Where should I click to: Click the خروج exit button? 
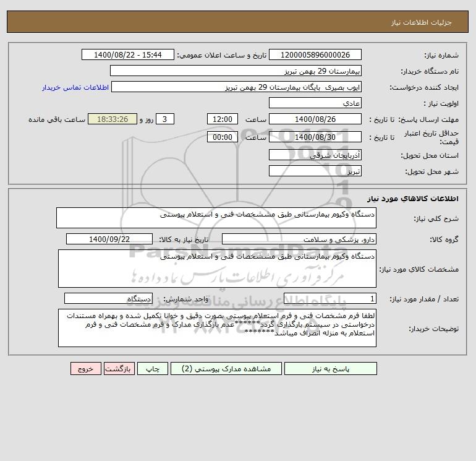(x=85, y=369)
